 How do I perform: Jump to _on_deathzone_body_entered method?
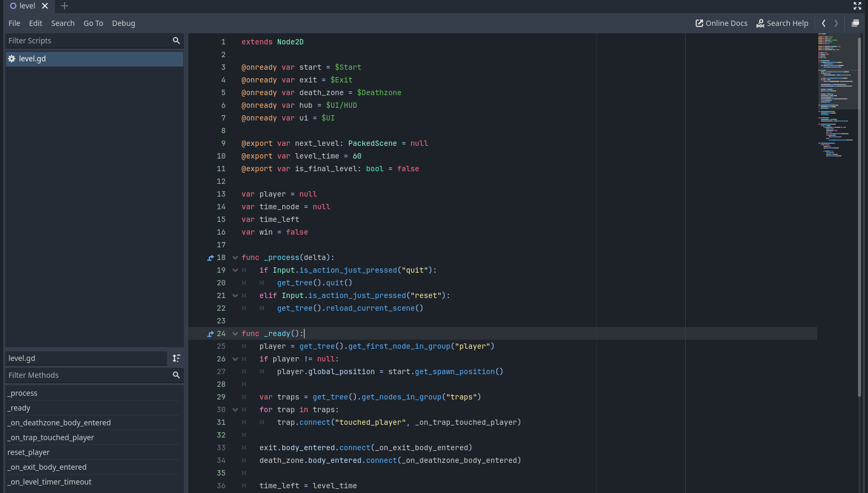tap(93, 423)
